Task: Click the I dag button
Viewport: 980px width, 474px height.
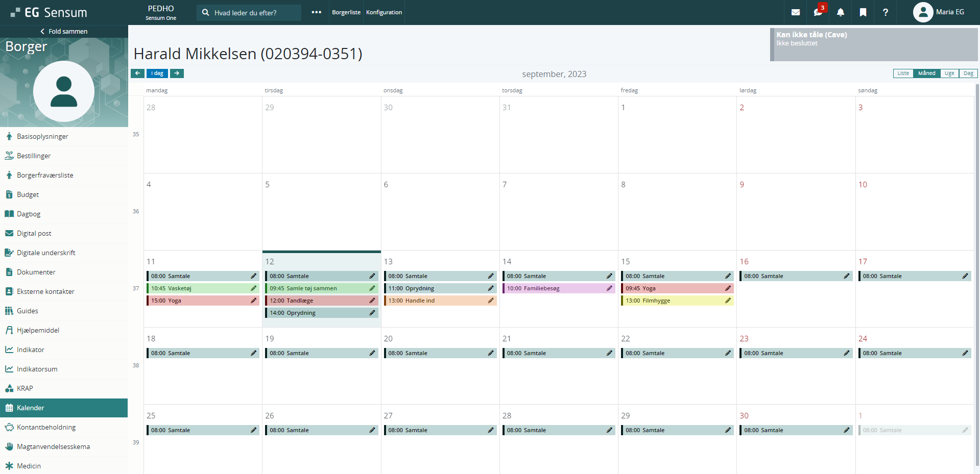Action: (157, 73)
